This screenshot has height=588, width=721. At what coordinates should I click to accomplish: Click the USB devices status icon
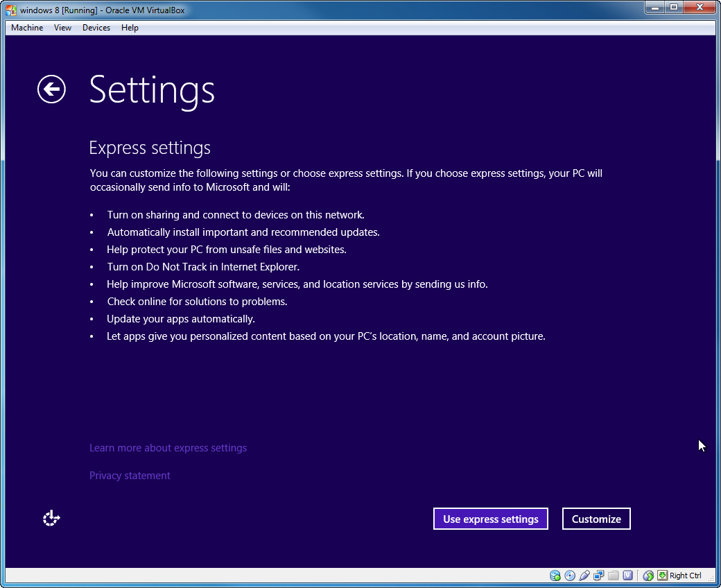[x=584, y=576]
